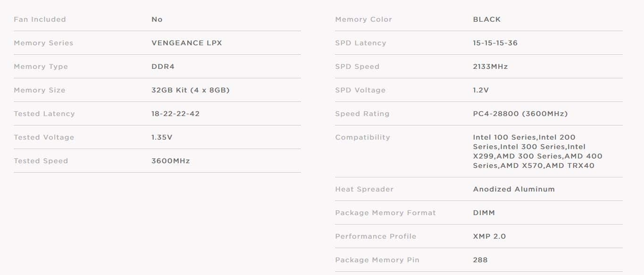Click the "2133MHz" SPD speed value
The width and height of the screenshot is (644, 275).
(490, 67)
